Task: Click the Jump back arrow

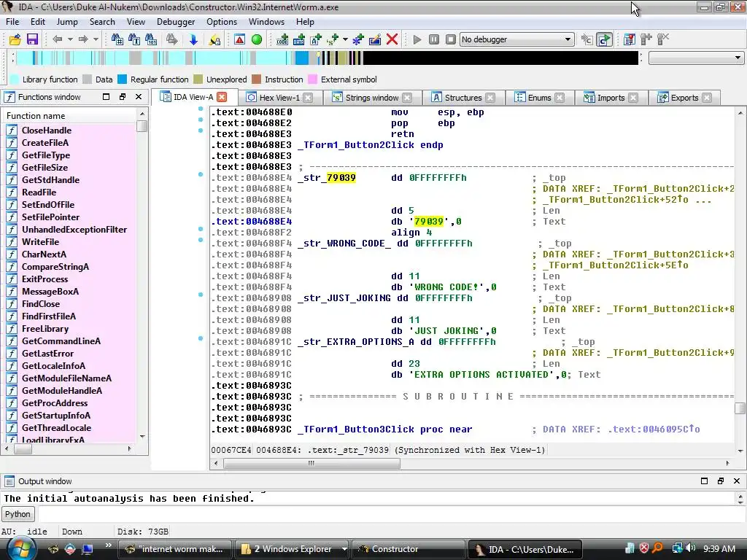Action: click(x=58, y=39)
